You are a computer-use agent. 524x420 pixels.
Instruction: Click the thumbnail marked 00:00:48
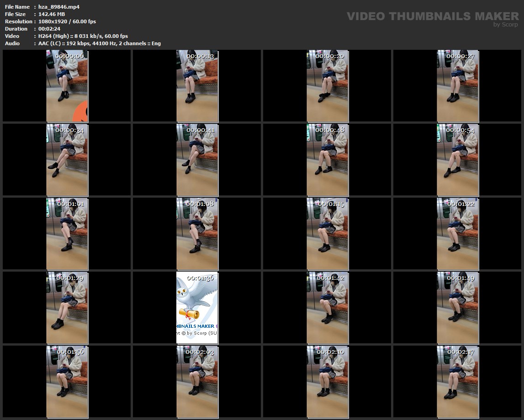(328, 160)
